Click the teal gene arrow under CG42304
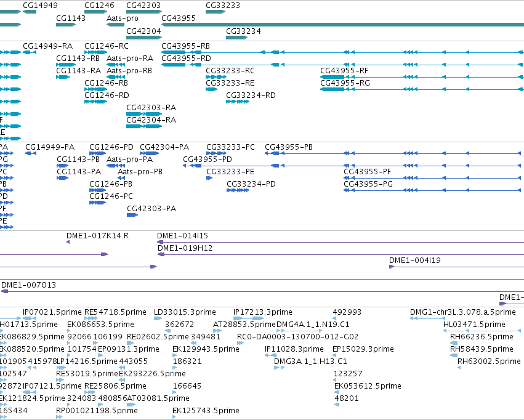Screen dimensions: 524x420 click(144, 38)
